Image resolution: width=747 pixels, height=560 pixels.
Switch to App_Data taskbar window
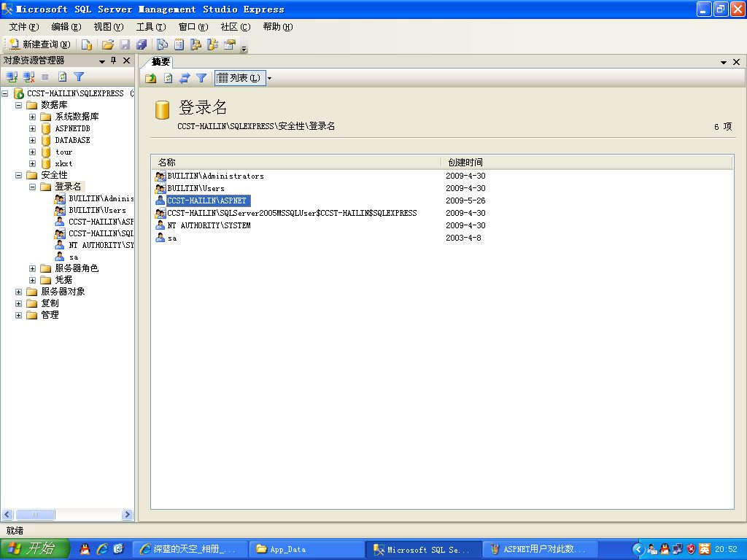(x=306, y=549)
